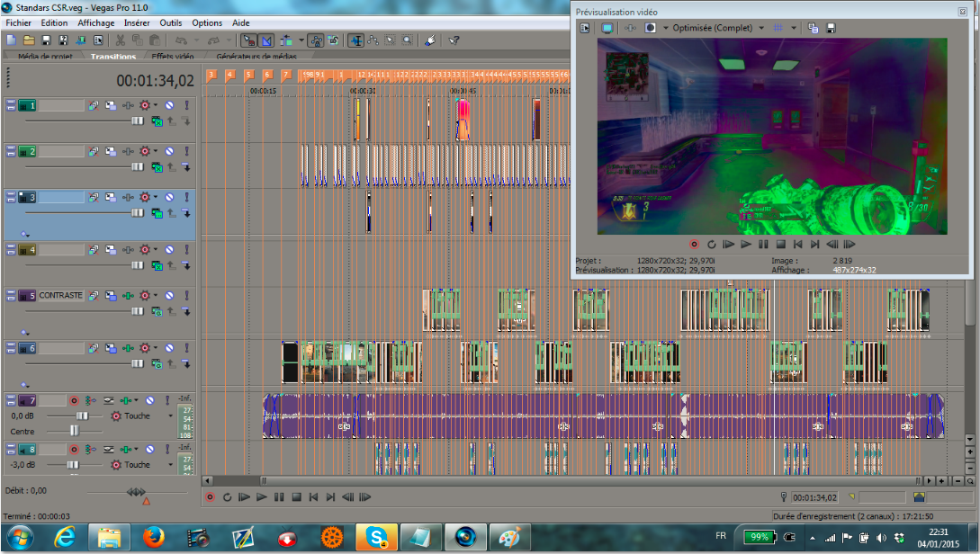Open the Affichage menu
The image size is (980, 554).
pos(95,22)
